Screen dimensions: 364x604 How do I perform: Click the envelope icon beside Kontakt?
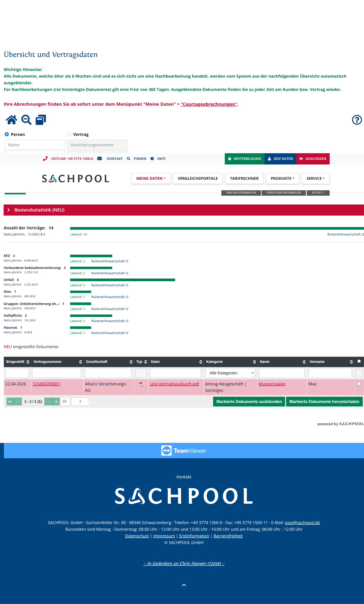[100, 159]
